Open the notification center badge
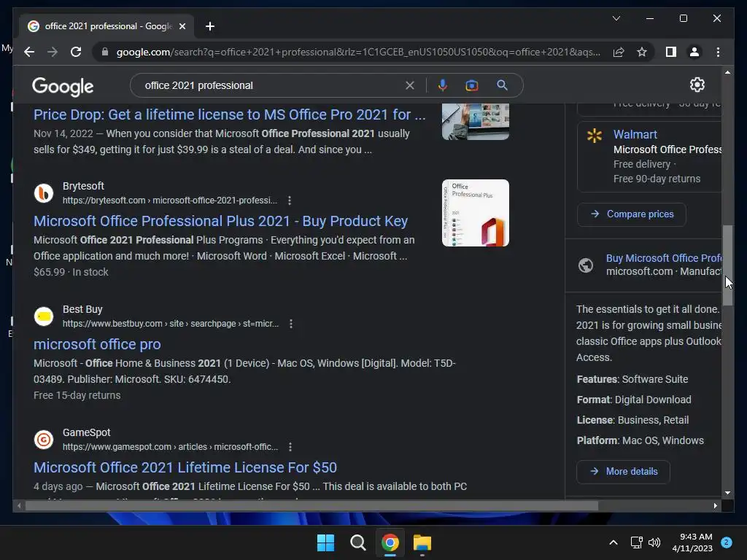 pos(727,542)
